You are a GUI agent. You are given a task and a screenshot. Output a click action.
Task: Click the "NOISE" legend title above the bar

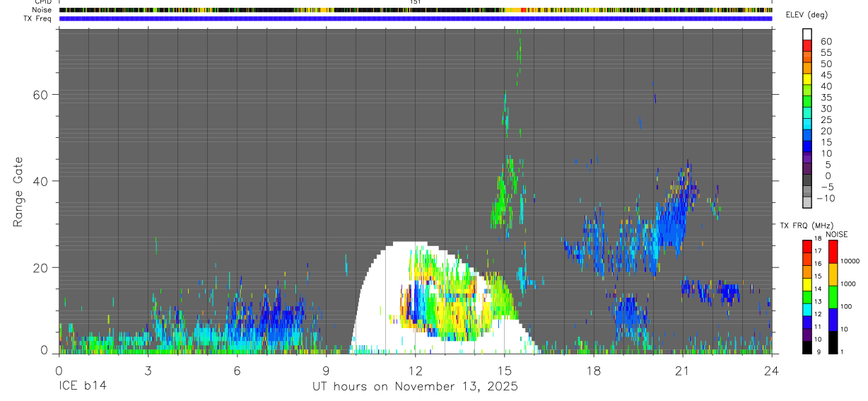[835, 234]
